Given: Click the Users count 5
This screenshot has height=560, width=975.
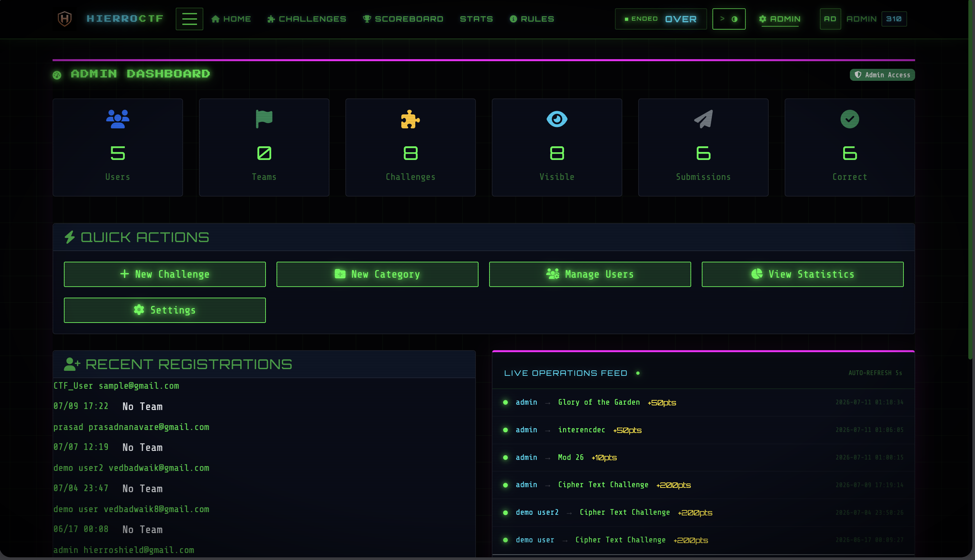Looking at the screenshot, I should pos(118,153).
